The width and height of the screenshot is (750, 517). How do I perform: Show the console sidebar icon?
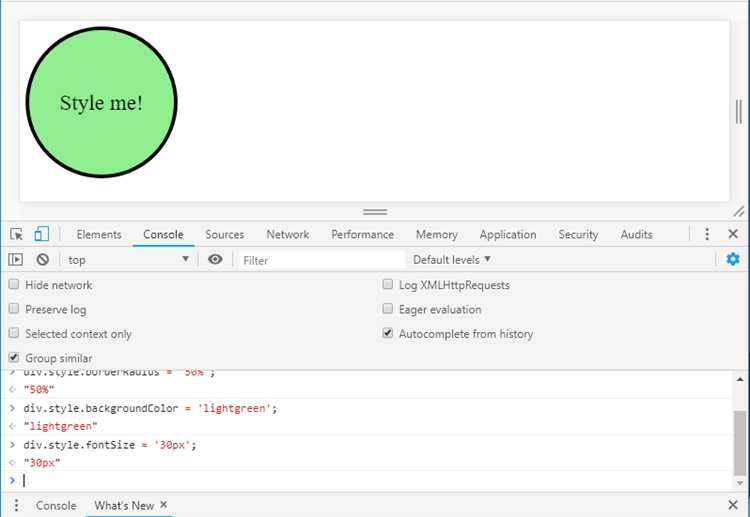[16, 259]
